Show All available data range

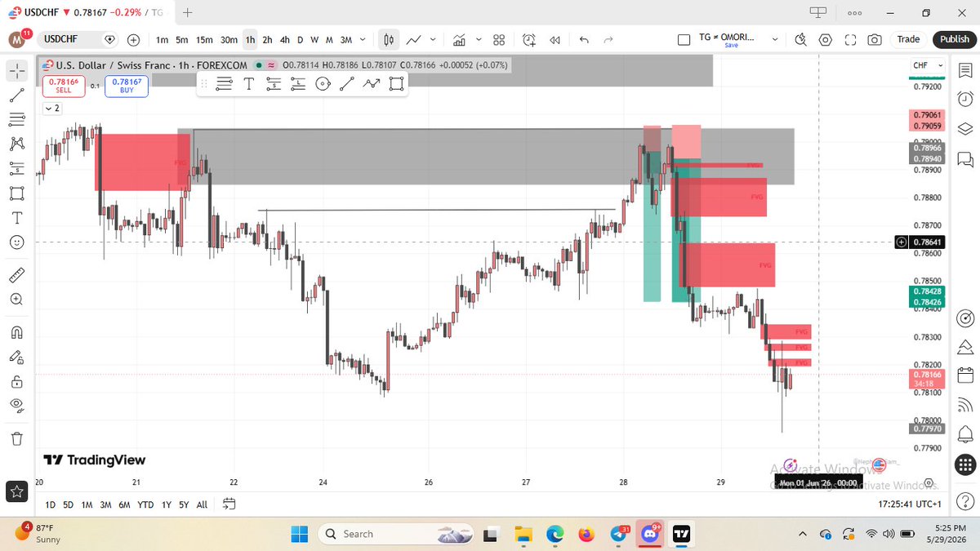coord(202,504)
